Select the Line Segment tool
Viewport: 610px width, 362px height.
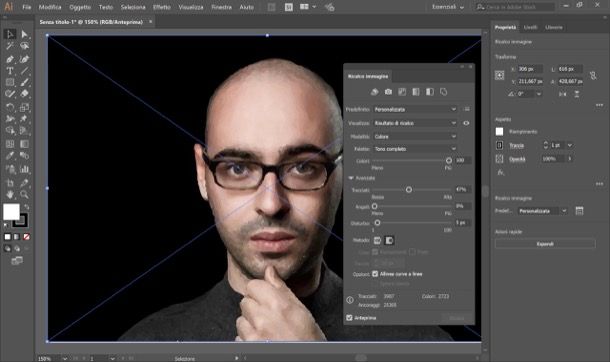click(24, 71)
